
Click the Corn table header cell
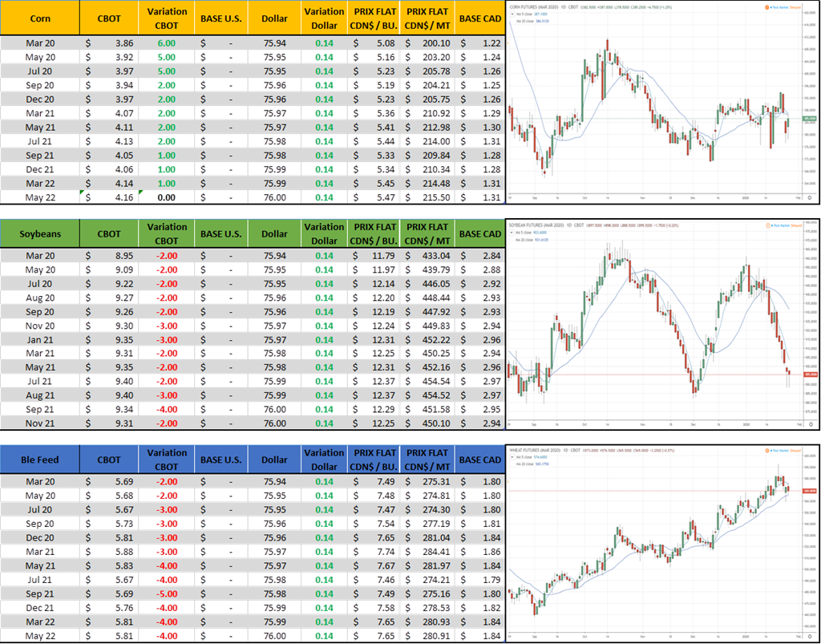(40, 18)
